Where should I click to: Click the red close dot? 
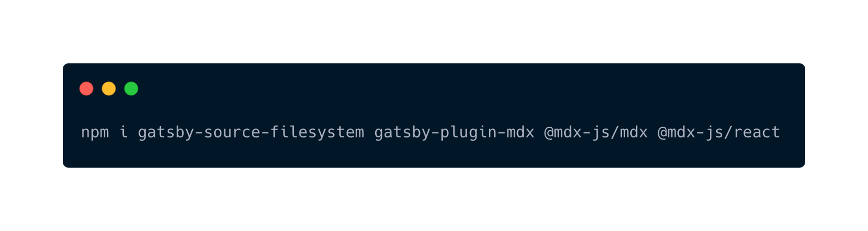[x=86, y=89]
